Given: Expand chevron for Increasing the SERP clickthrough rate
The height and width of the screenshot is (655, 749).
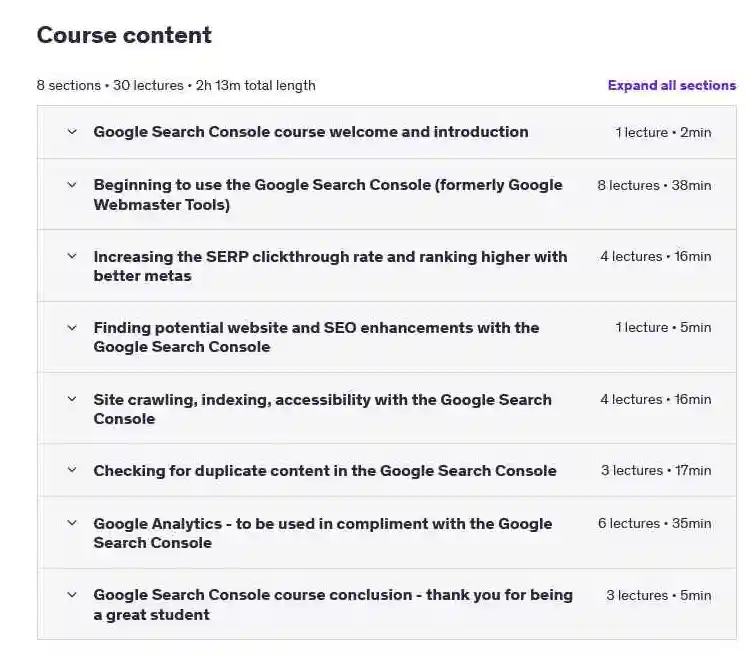Looking at the screenshot, I should coord(72,256).
